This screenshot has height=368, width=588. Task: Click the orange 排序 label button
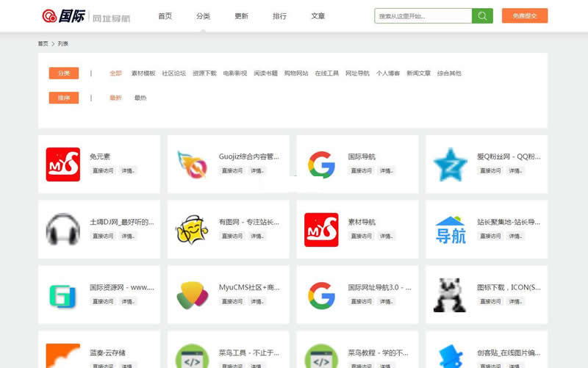[x=64, y=98]
